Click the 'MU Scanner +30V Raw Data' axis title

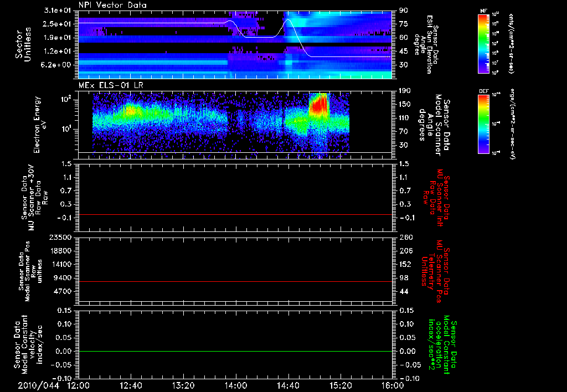(x=34, y=198)
